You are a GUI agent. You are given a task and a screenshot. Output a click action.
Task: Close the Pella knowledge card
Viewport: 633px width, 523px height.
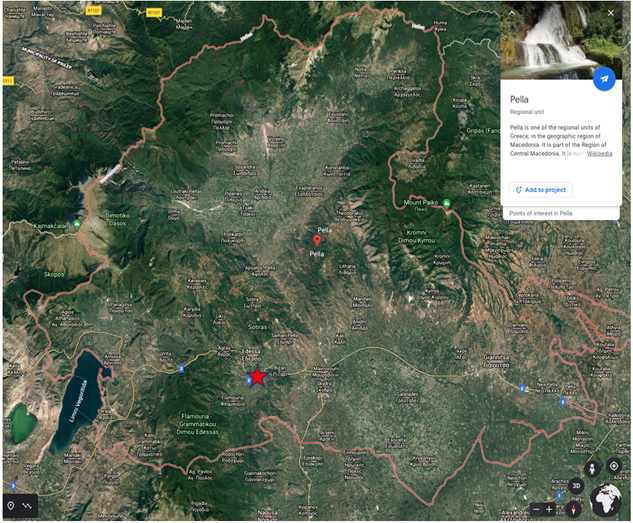[x=611, y=13]
